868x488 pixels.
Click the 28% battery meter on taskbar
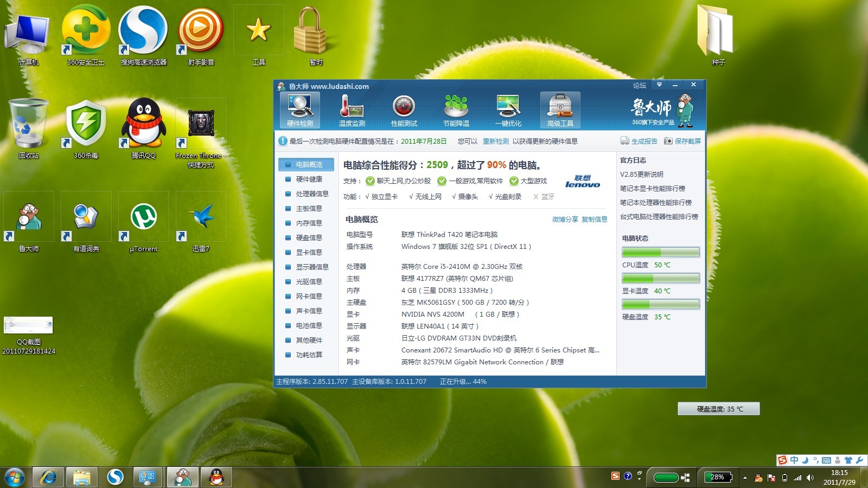coord(719,477)
